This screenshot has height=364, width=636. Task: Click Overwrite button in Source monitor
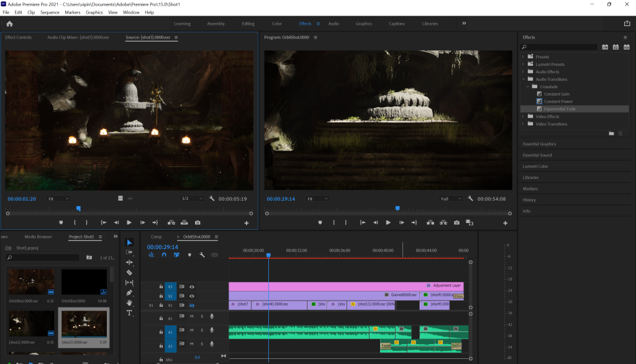pos(184,223)
